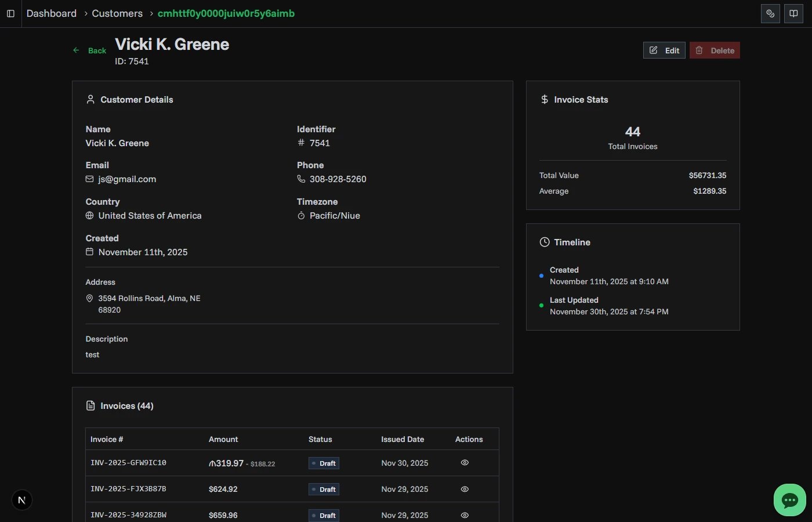Viewport: 812px width, 522px height.
Task: Open the currency settings icon in the top bar
Action: 770,13
